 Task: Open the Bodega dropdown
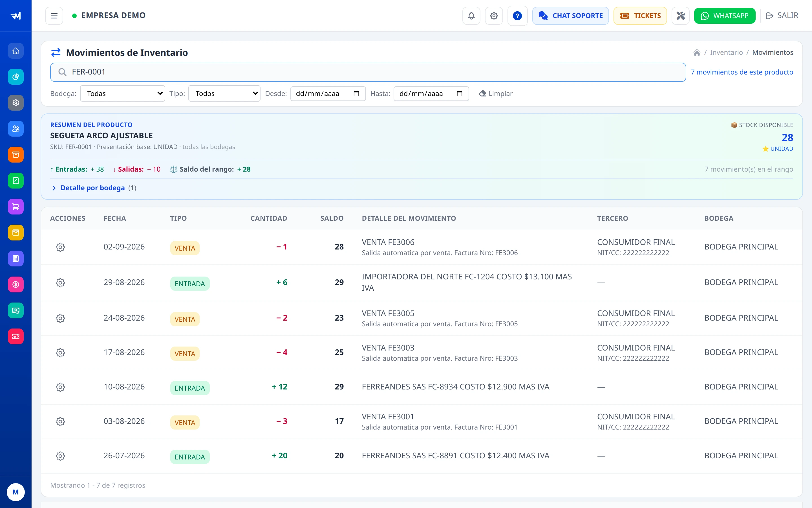coord(122,93)
